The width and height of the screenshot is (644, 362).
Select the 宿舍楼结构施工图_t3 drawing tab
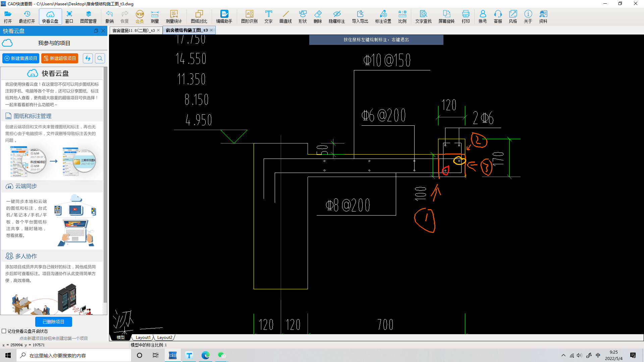click(187, 30)
